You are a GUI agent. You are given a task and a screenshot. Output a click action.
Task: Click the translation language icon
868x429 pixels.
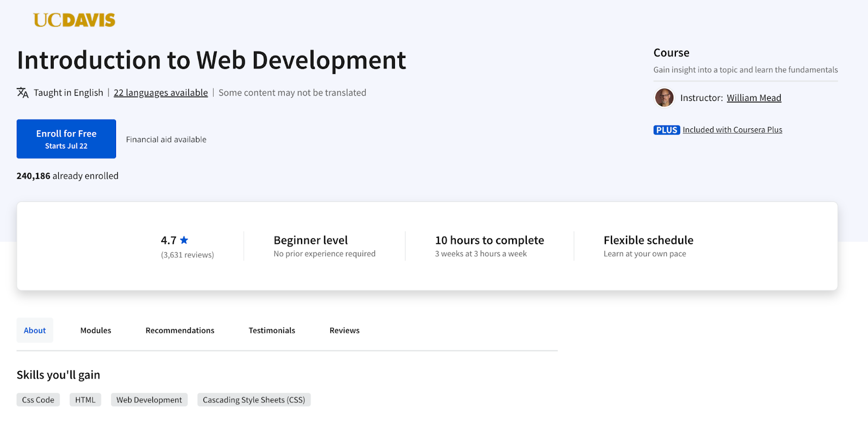click(x=22, y=93)
